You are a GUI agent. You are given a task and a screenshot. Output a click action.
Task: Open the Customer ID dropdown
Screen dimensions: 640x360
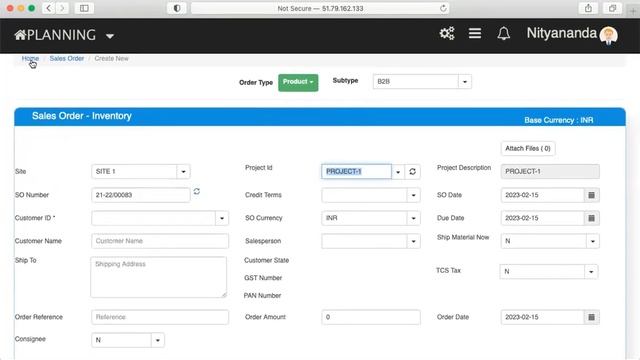[222, 218]
